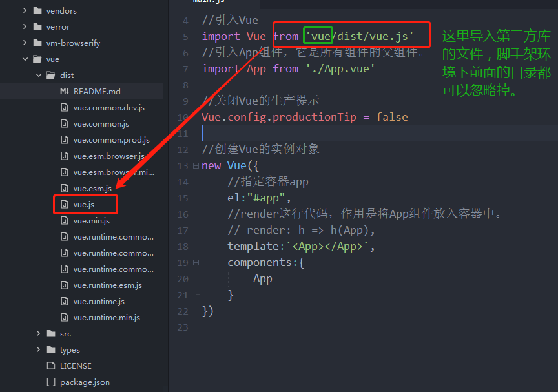Click line number 16 in the gutter
Viewport: 558px width, 392px height.
pos(183,214)
